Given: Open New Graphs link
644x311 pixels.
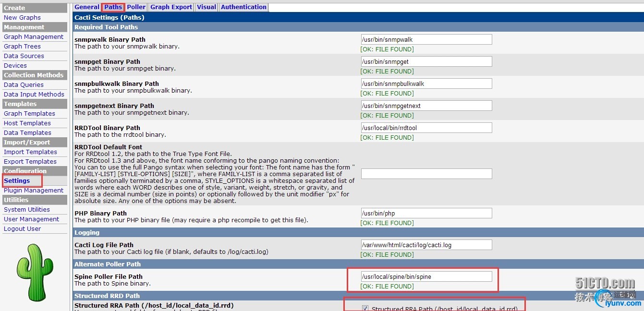Looking at the screenshot, I should (22, 17).
